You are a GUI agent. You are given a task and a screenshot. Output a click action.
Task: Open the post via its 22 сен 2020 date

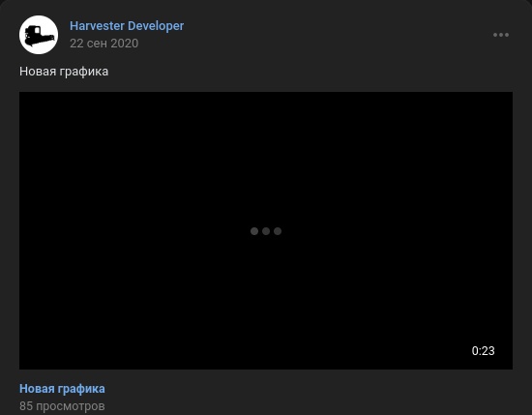pyautogui.click(x=103, y=44)
